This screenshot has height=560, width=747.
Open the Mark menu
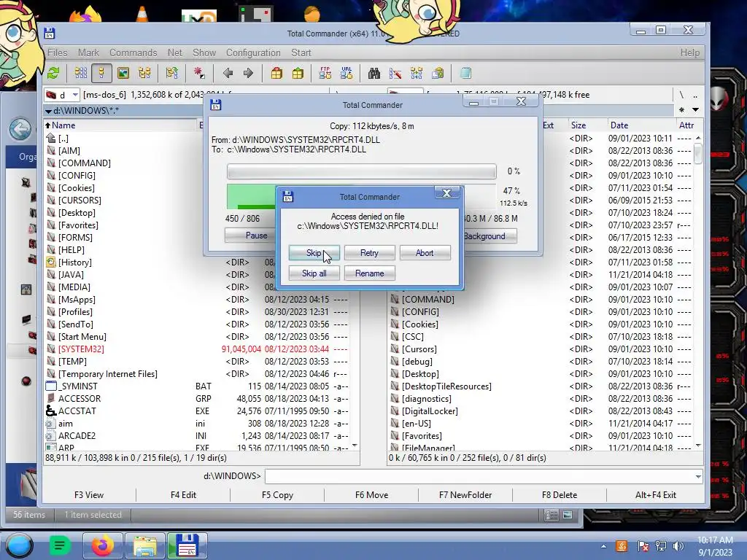[x=88, y=52]
